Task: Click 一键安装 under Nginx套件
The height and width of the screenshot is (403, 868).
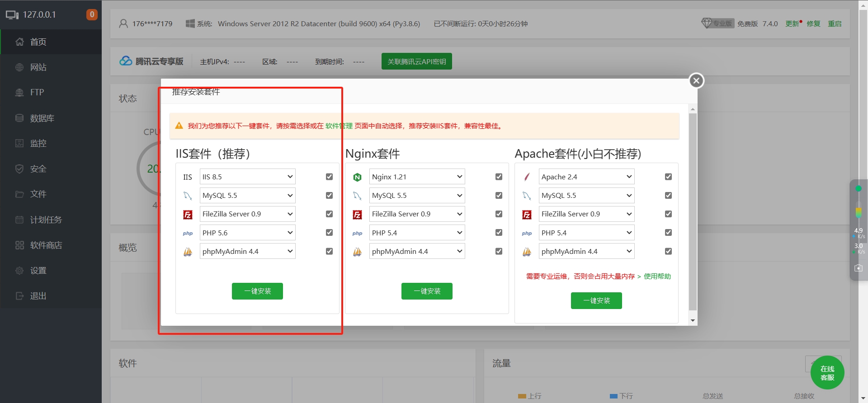Action: (x=427, y=291)
